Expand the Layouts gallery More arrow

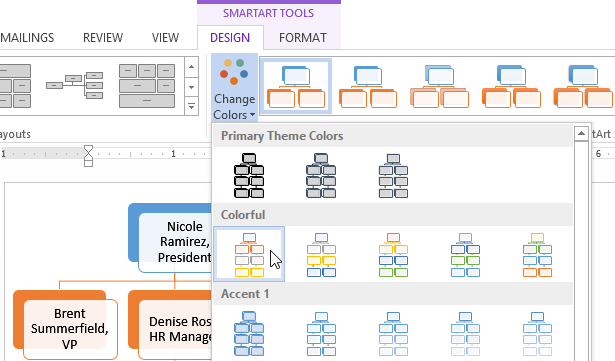(191, 106)
